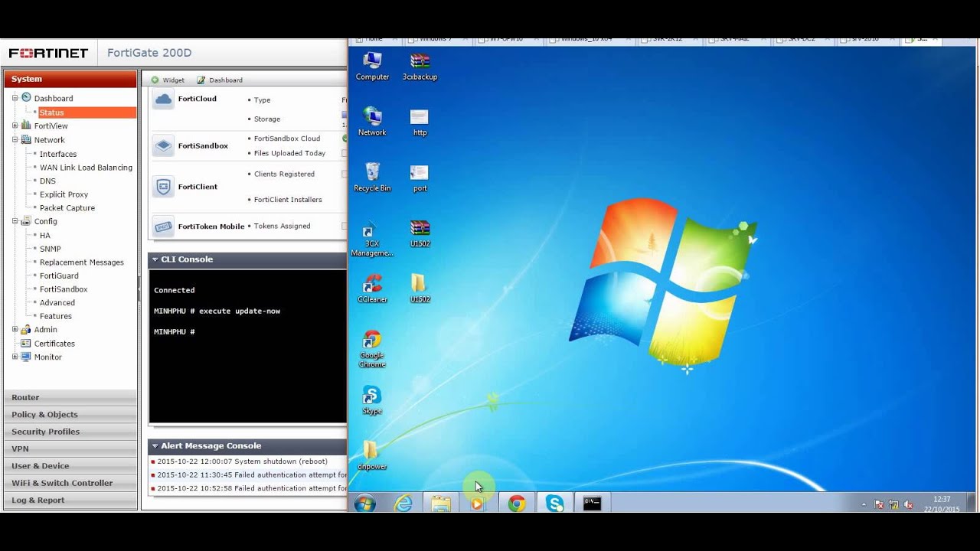Screen dimensions: 980x551
Task: Select the U1502 WinRAR archive icon
Action: (x=420, y=233)
